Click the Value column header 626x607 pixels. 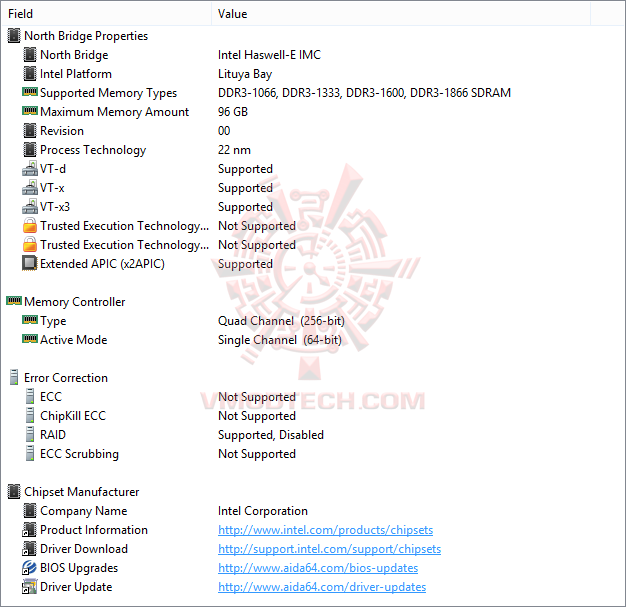point(401,14)
